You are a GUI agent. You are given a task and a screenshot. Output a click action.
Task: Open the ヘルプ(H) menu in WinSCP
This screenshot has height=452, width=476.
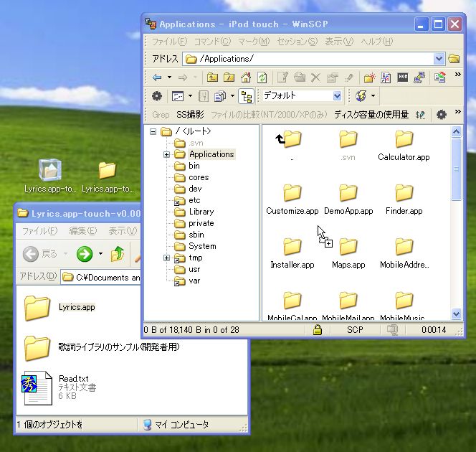tap(377, 42)
